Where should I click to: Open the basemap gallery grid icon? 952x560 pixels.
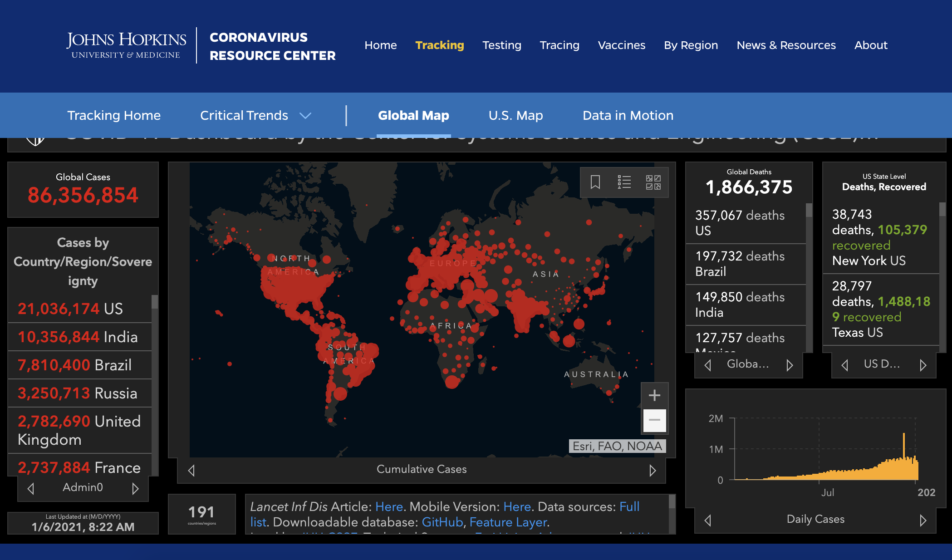653,182
